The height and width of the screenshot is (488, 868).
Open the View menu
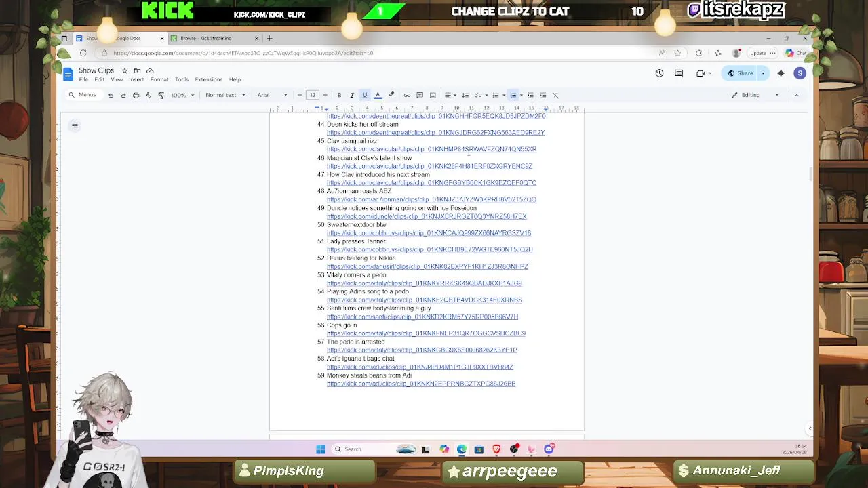pos(117,80)
